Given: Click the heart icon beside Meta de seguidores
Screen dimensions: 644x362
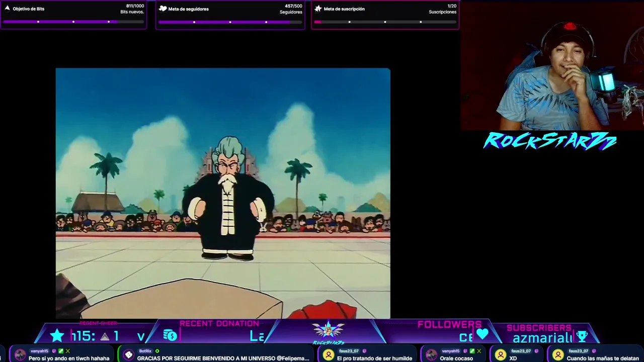Looking at the screenshot, I should pos(163,9).
